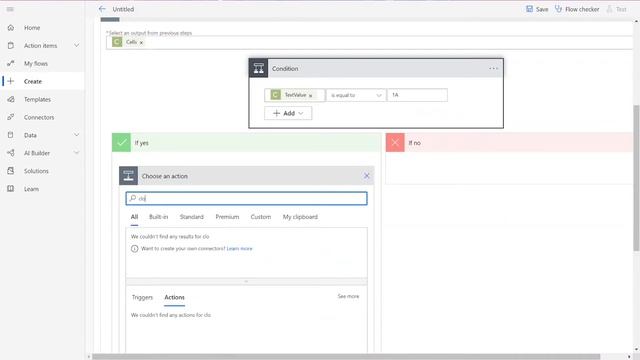640x360 pixels.
Task: Click the TextValue token icon
Action: [x=276, y=95]
